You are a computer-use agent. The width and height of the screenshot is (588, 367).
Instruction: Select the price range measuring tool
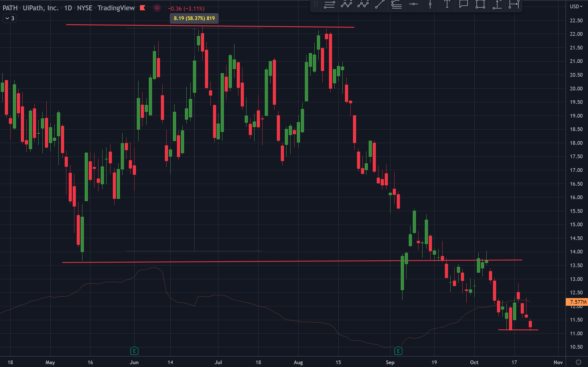(497, 4)
